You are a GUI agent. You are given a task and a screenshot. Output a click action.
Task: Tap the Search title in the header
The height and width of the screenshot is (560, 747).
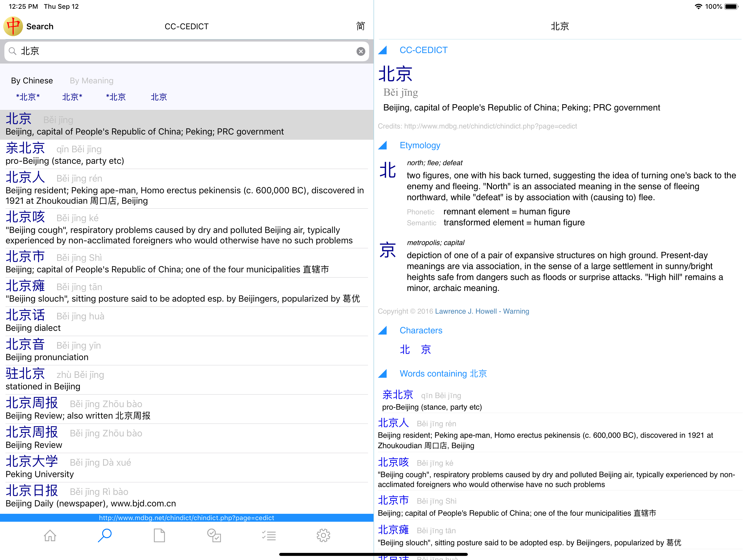click(x=40, y=26)
